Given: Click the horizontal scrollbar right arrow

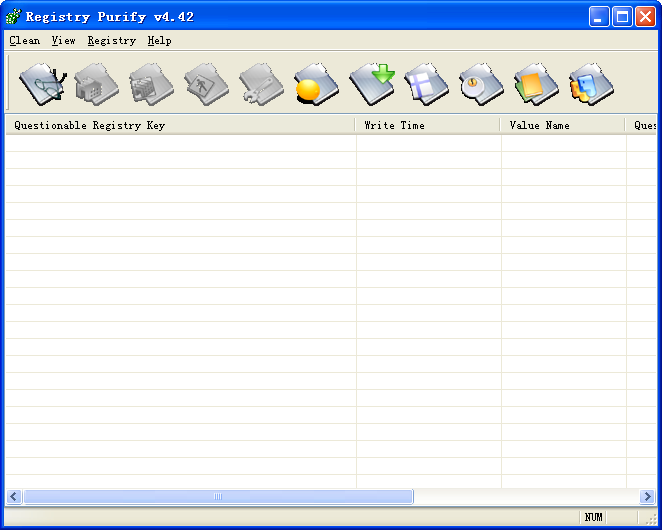Looking at the screenshot, I should (647, 497).
